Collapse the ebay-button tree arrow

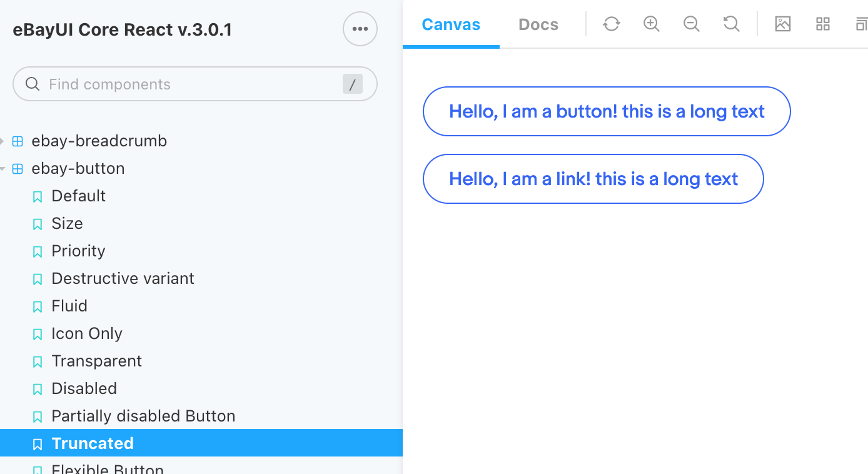point(2,169)
